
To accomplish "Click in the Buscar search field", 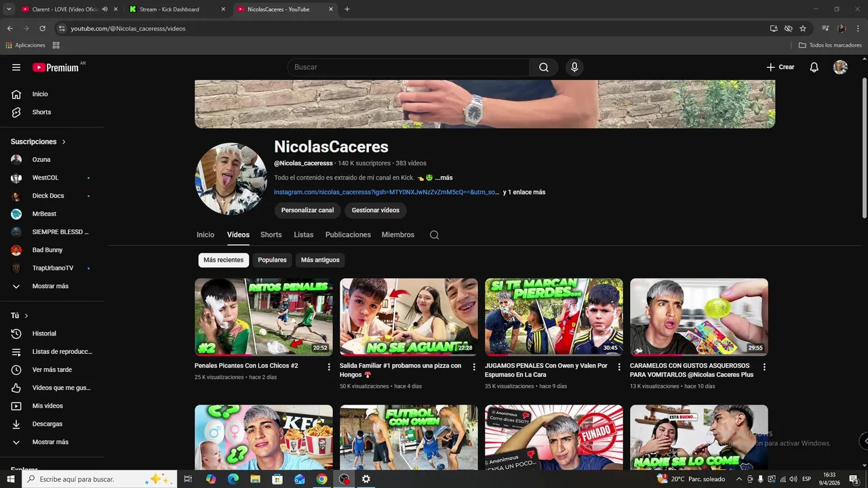I will 409,67.
